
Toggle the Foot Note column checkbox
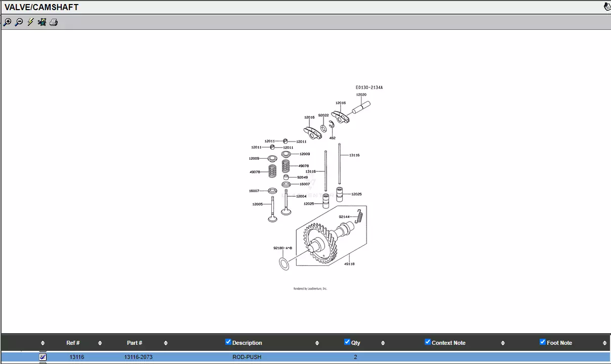click(543, 342)
